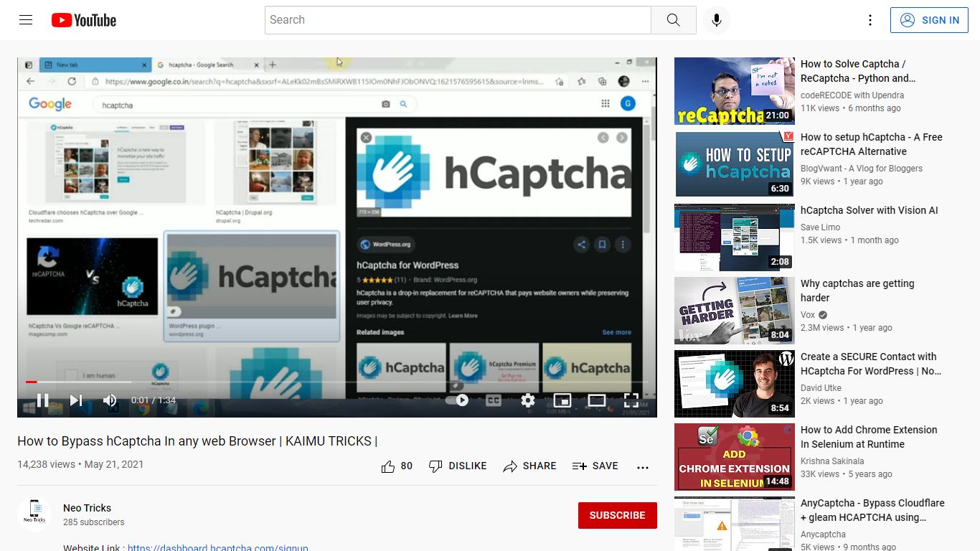Open 'Why captchas are getting harder' video

(x=857, y=291)
